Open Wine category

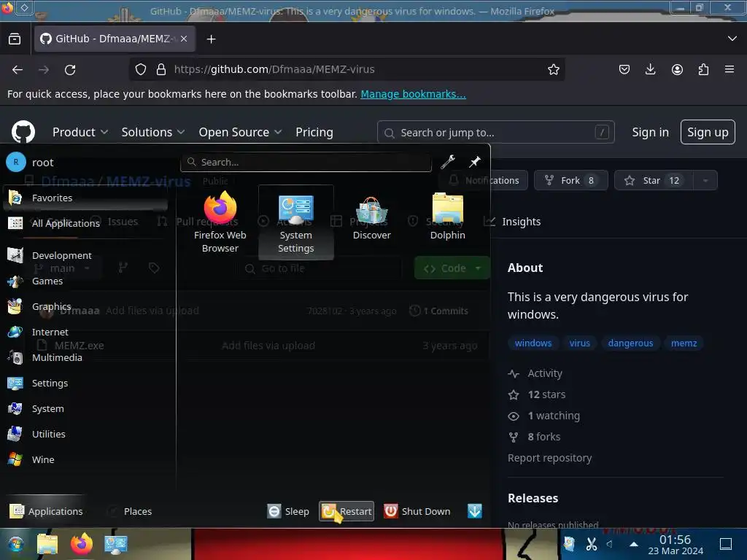[x=86, y=459]
